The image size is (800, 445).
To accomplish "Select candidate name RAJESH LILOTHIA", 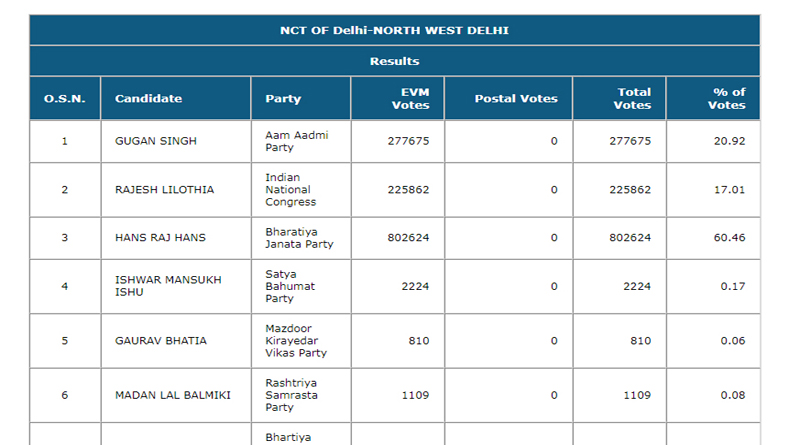I will coord(164,189).
